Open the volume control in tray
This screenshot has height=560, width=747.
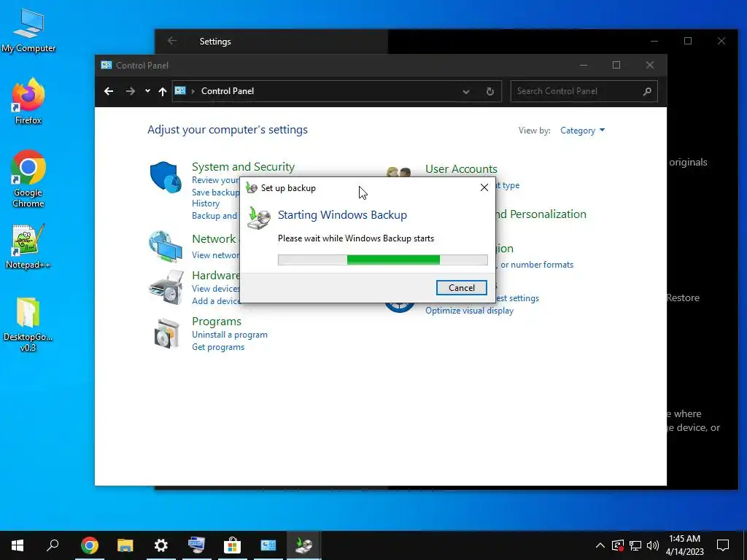coord(653,545)
